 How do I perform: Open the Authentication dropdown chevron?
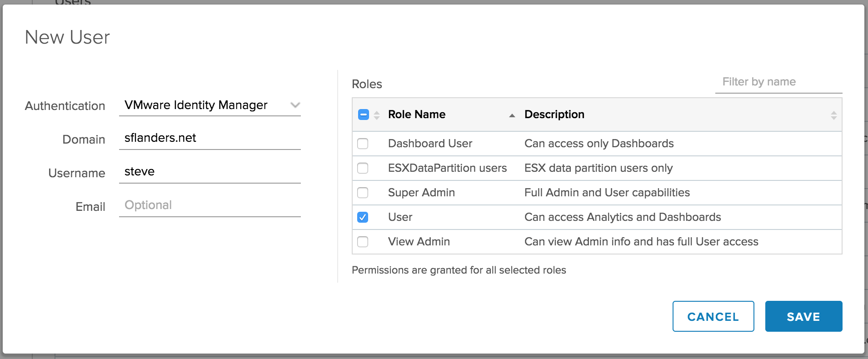click(295, 105)
